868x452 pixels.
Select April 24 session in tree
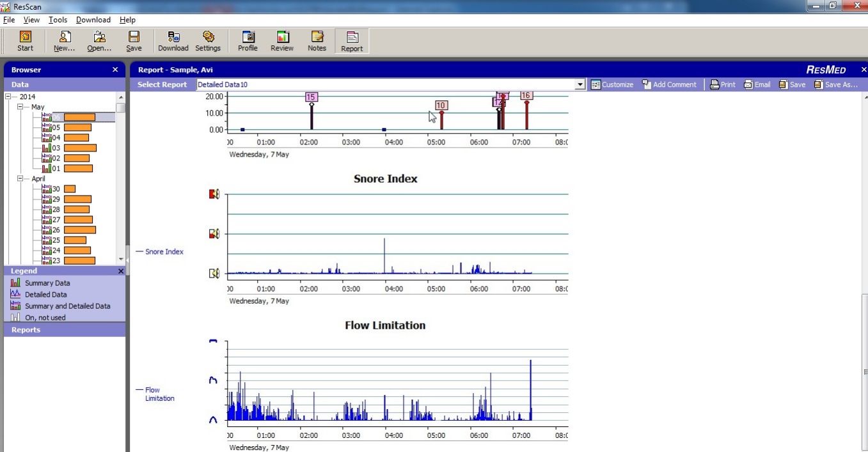pos(66,250)
